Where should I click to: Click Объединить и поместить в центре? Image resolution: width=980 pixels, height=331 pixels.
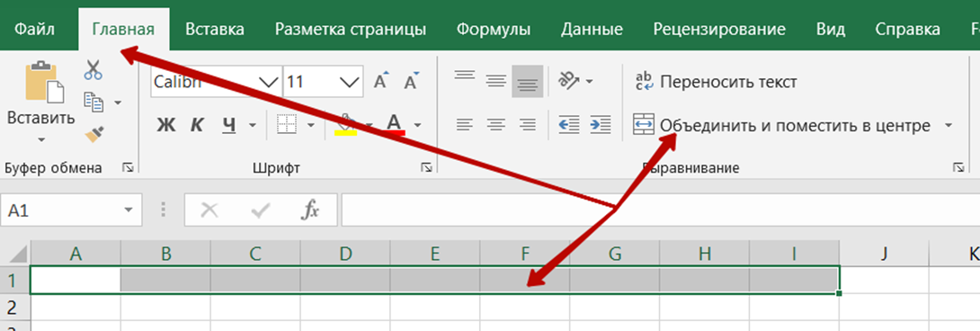coord(782,125)
